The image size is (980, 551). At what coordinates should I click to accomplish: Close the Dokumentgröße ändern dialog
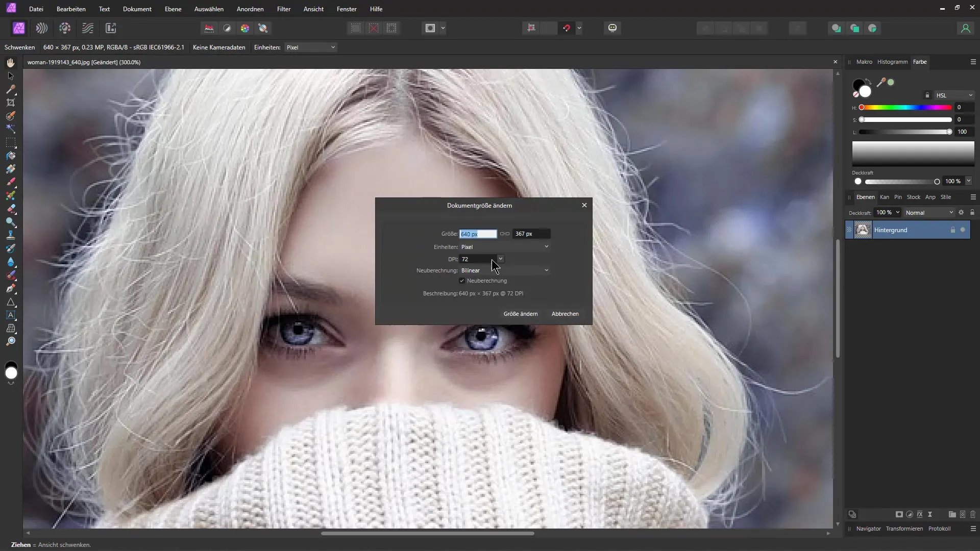(584, 205)
